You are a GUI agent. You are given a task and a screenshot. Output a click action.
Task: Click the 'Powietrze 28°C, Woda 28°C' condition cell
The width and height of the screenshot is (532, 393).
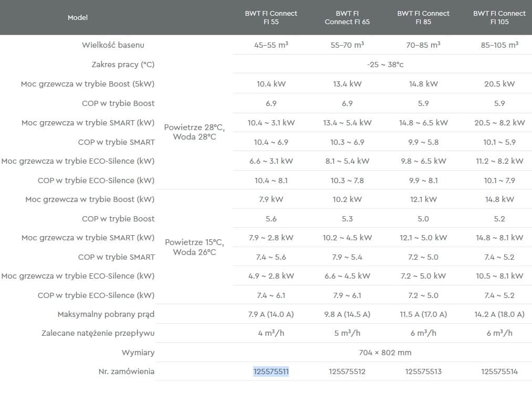194,132
